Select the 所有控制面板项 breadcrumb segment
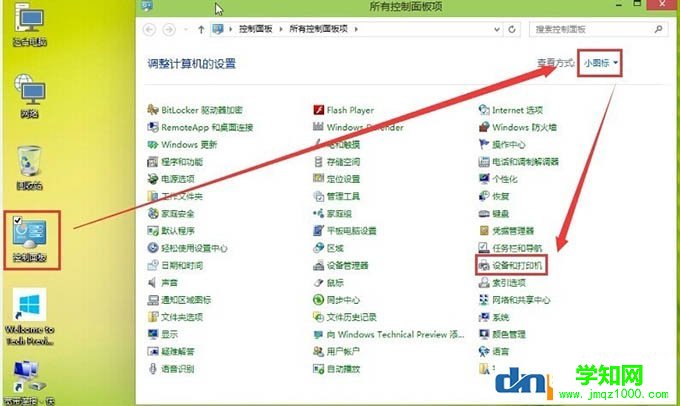Screen dimensions: 680x406 pyautogui.click(x=318, y=29)
